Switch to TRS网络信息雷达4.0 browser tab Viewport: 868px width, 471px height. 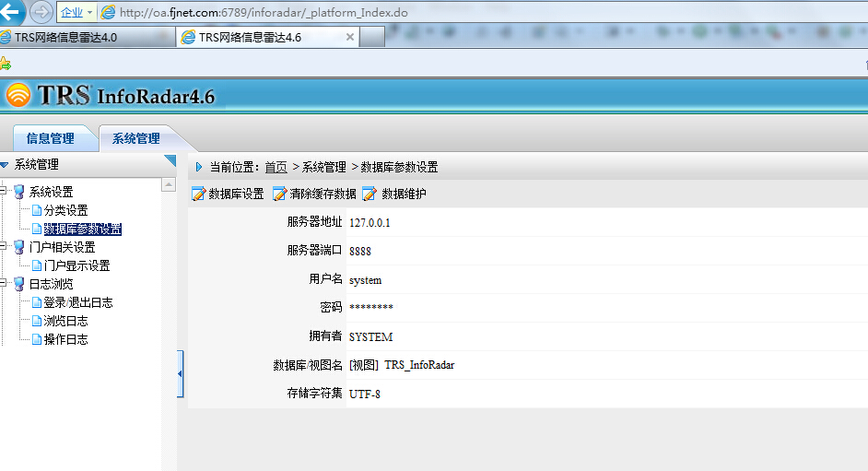click(x=86, y=37)
